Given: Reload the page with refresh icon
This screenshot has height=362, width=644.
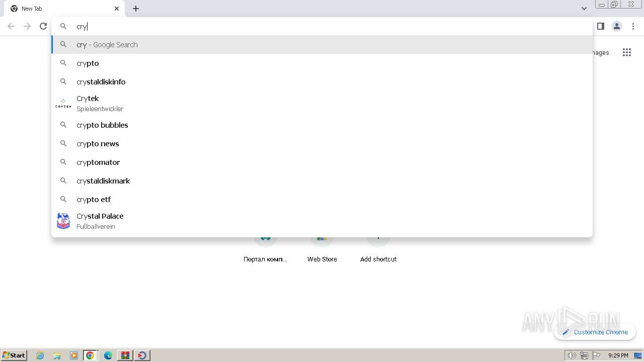Looking at the screenshot, I should coord(43,26).
